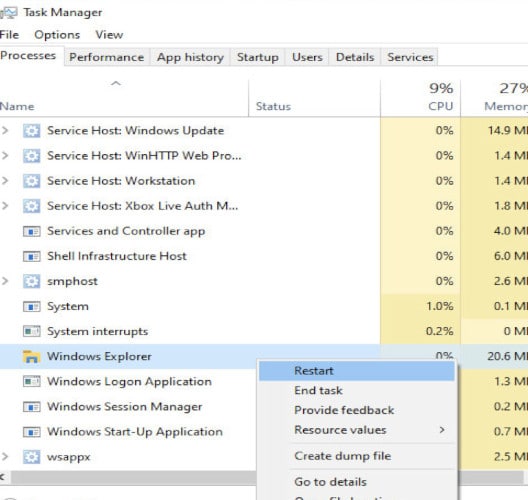Click the Shell Infrastructure Host icon
The width and height of the screenshot is (528, 500).
point(31,256)
